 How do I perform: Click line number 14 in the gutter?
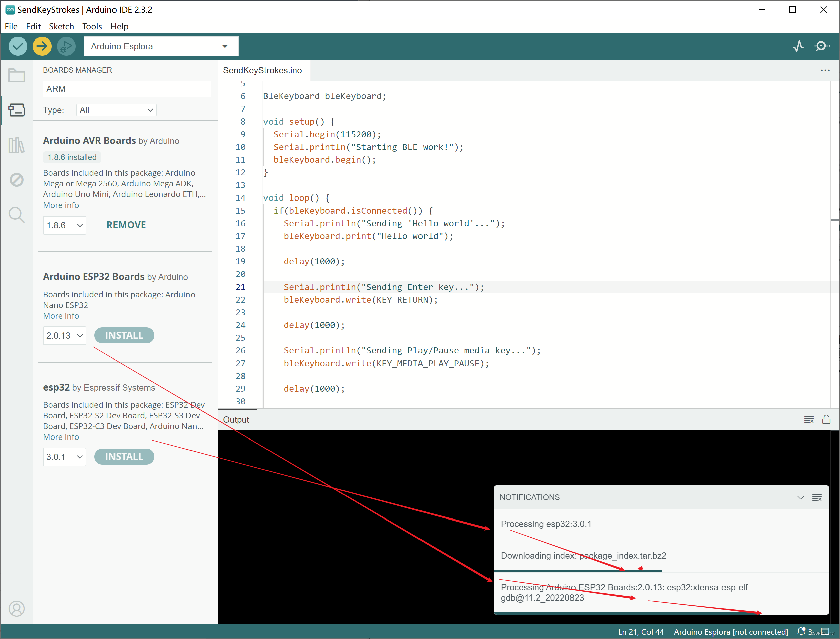(240, 198)
